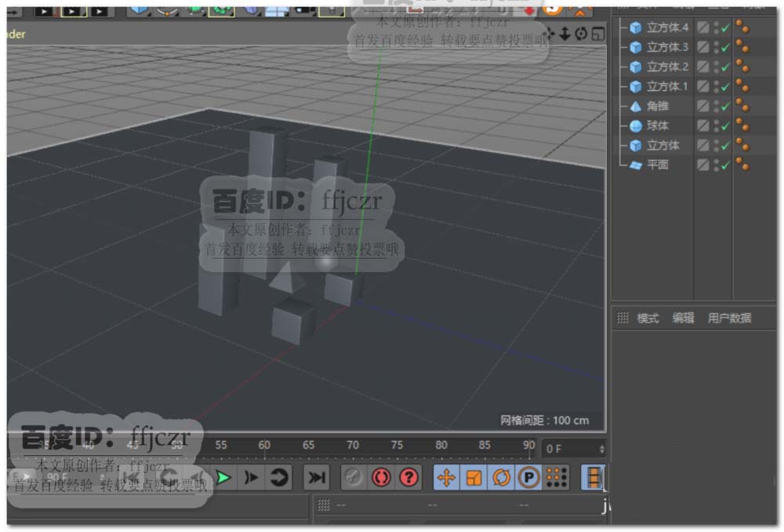The height and width of the screenshot is (532, 784).
Task: Click the frame stepper next to 0 F
Action: tap(601, 449)
